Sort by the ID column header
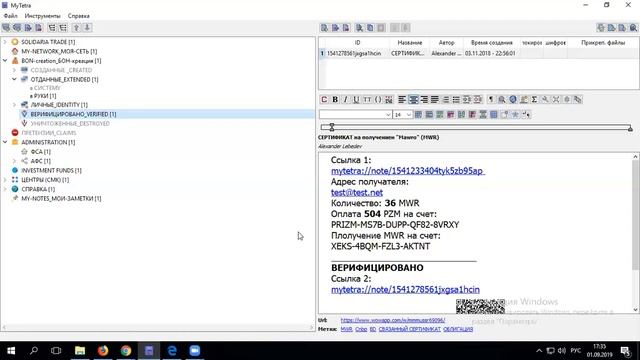The image size is (640, 360). pos(357,42)
